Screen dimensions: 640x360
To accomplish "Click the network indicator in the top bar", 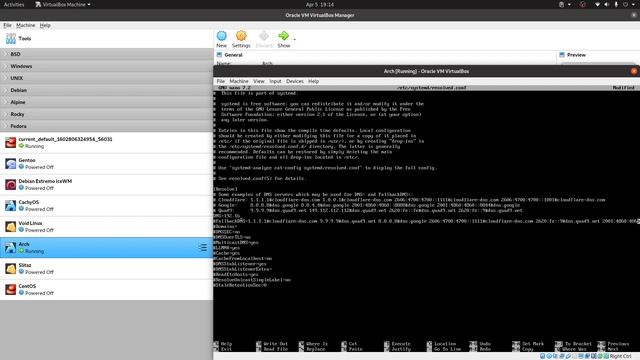I will (597, 4).
